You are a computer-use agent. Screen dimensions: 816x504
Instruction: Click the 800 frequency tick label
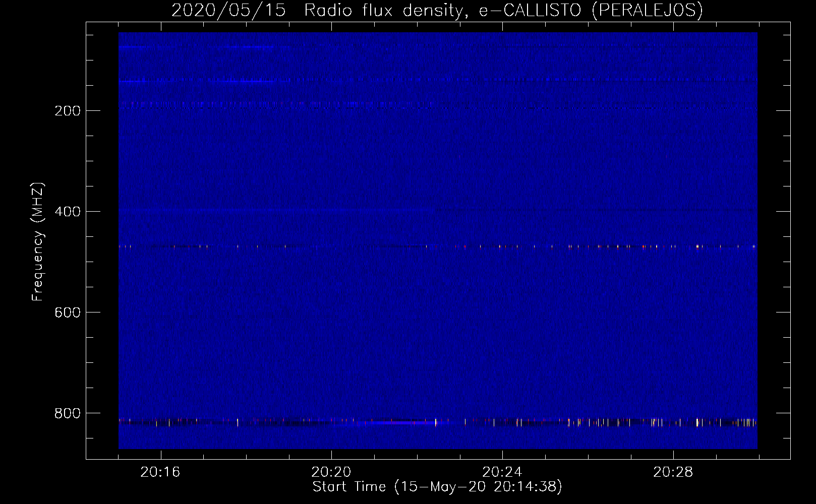tap(68, 413)
